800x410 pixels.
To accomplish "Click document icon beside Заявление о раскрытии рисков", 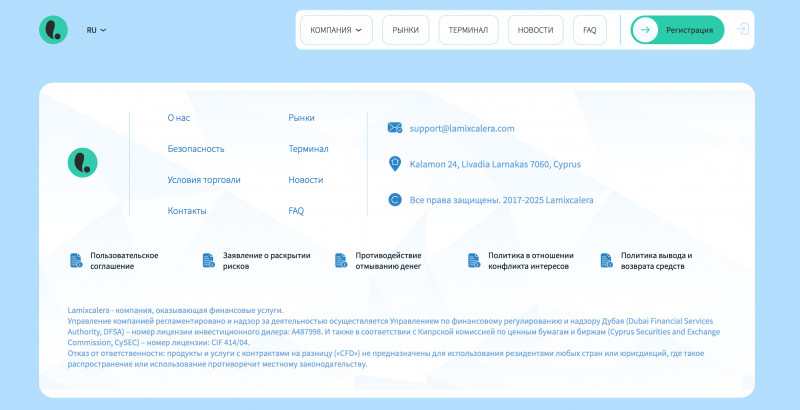I will (208, 261).
